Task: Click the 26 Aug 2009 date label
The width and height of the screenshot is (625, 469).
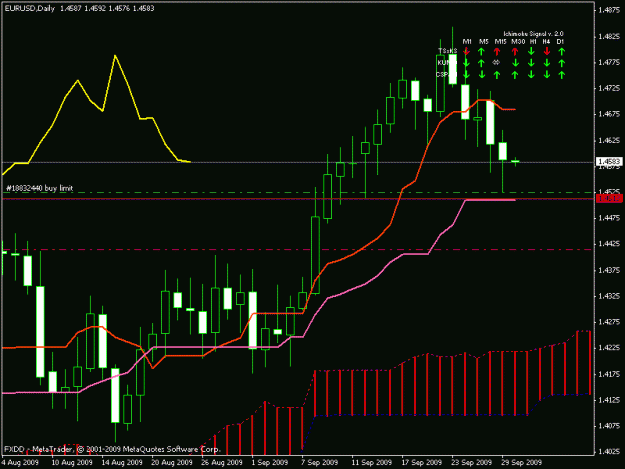Action: click(x=222, y=462)
